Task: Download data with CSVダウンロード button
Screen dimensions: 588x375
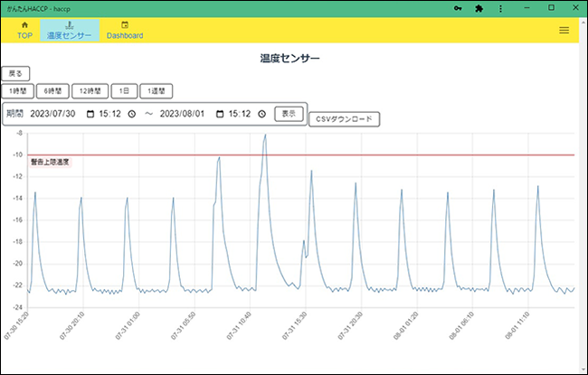Action: click(344, 119)
